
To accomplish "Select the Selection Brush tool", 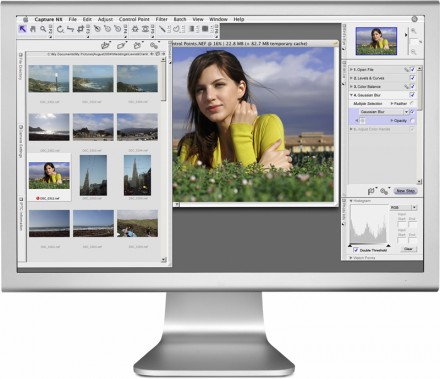I will [162, 29].
